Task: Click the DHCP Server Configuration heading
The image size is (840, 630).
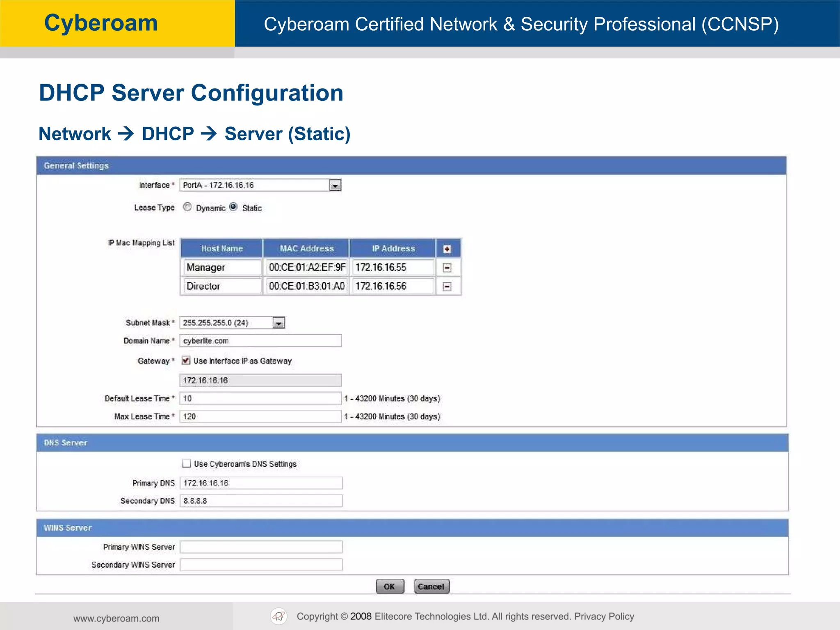Action: point(191,93)
